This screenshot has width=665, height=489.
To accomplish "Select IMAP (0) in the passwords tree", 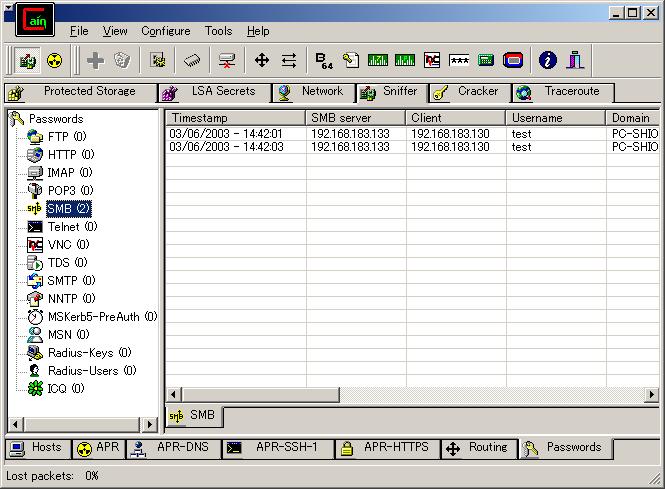I will click(x=70, y=173).
